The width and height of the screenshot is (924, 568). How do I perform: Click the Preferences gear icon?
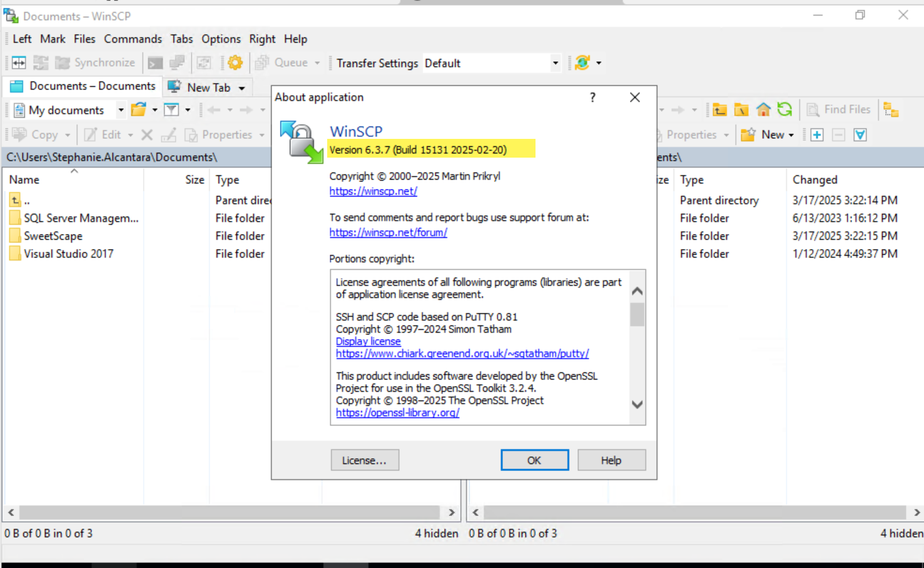[235, 63]
